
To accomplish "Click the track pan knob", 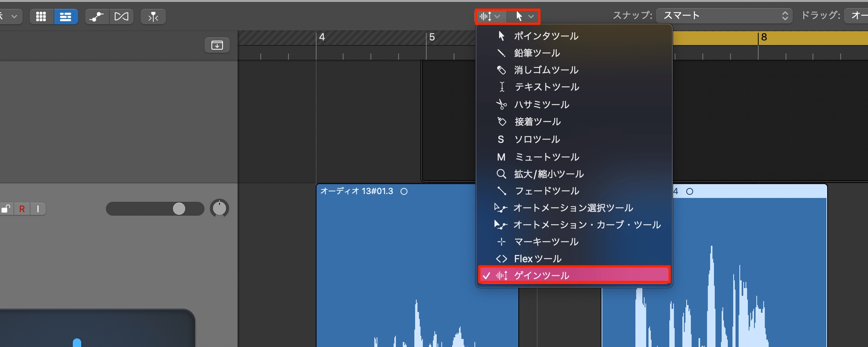I will 220,208.
